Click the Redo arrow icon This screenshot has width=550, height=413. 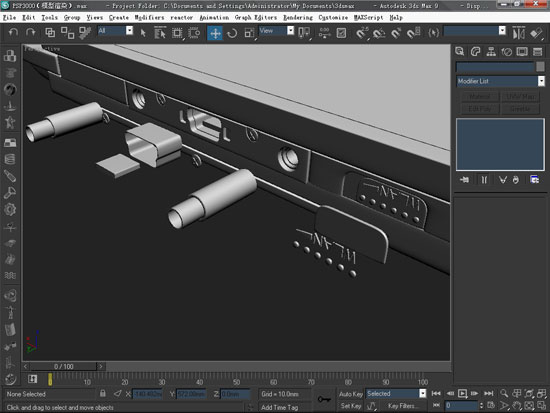(x=31, y=33)
